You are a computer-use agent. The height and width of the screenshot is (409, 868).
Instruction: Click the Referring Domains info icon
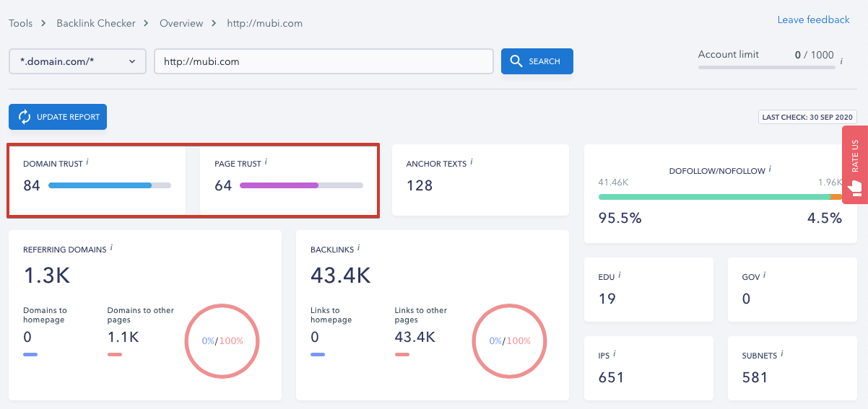tap(111, 247)
